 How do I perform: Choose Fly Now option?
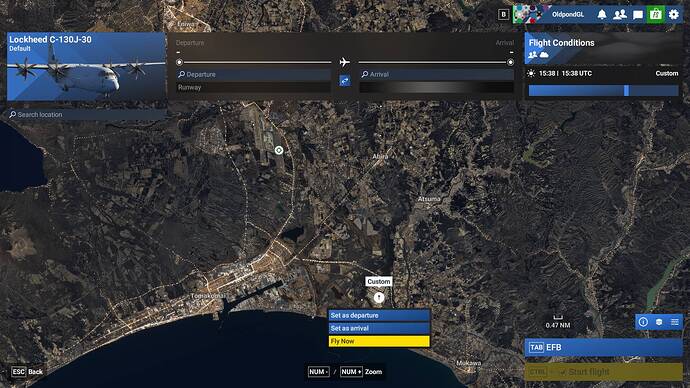pyautogui.click(x=379, y=341)
